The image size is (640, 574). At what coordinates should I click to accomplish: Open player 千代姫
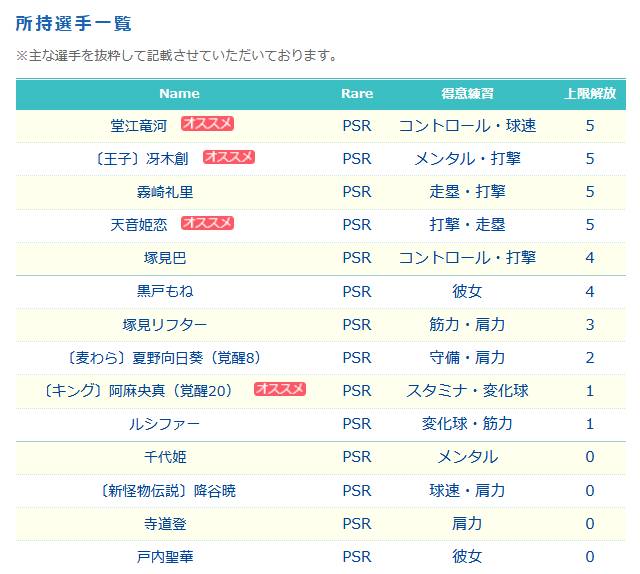(x=165, y=457)
